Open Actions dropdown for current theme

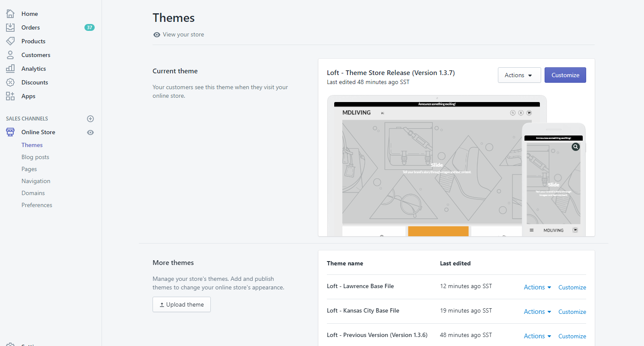[519, 75]
